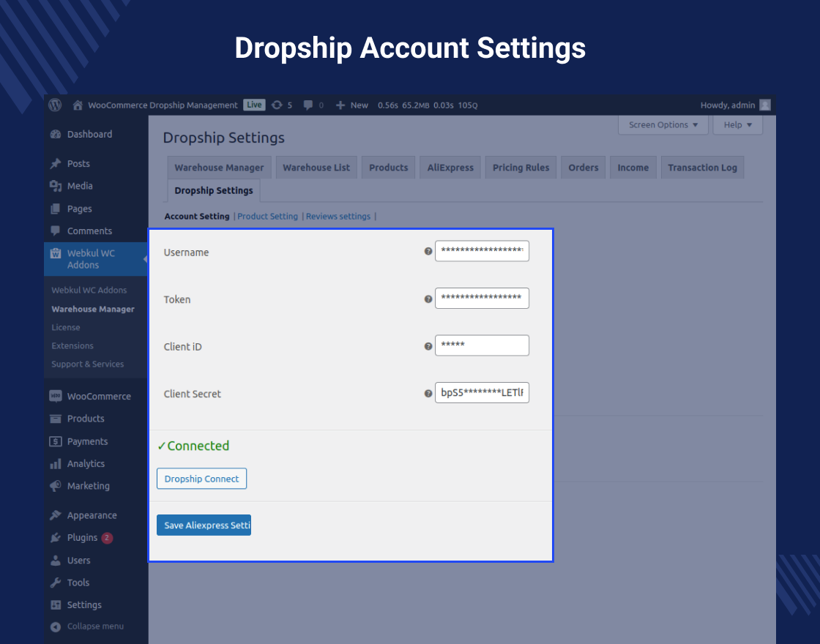Switch to Income tab

(633, 168)
